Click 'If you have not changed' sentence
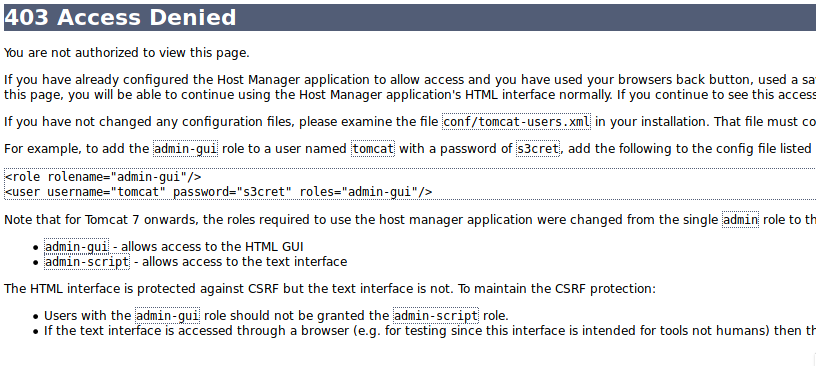The width and height of the screenshot is (816, 366). coord(410,122)
